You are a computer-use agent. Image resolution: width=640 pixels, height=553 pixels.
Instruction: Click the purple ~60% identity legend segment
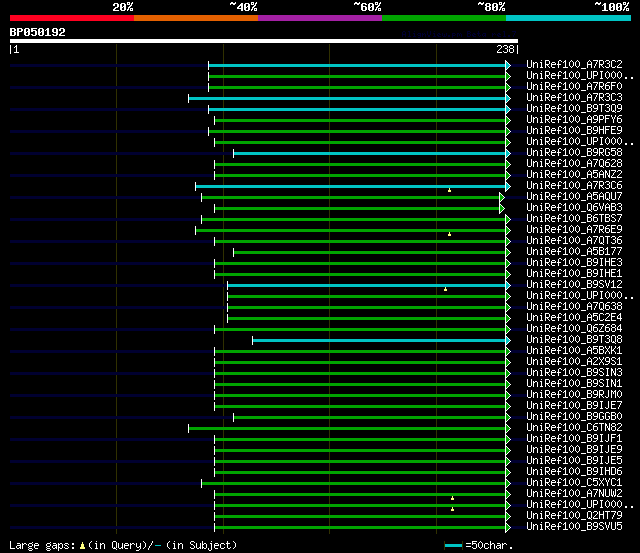point(320,18)
